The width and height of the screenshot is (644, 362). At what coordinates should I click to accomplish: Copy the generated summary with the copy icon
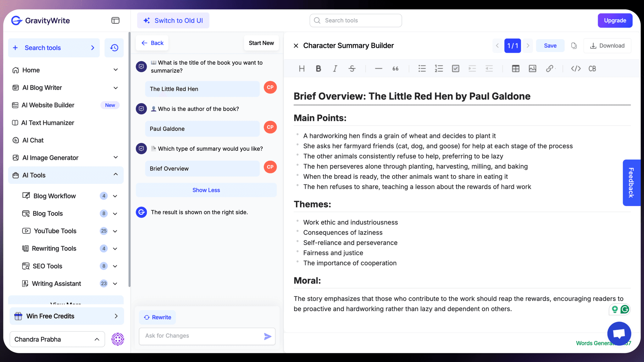click(574, 46)
